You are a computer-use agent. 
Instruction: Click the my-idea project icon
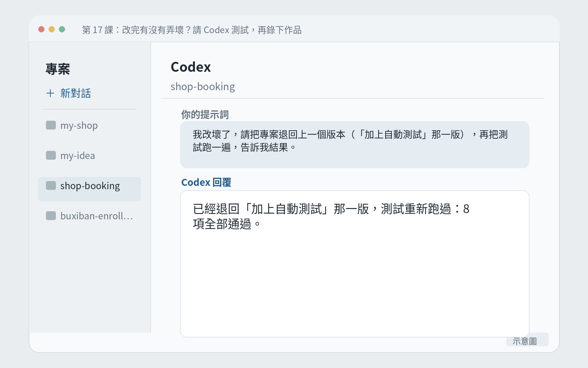coord(51,155)
